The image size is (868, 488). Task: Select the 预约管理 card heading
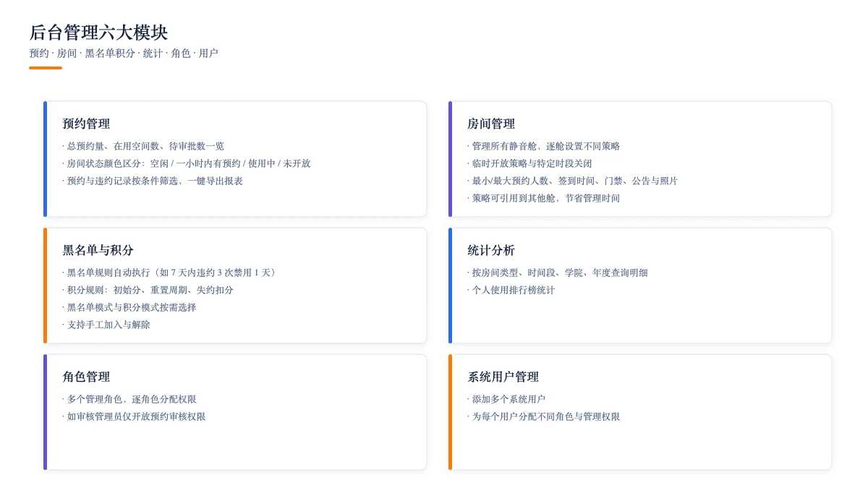pyautogui.click(x=86, y=124)
